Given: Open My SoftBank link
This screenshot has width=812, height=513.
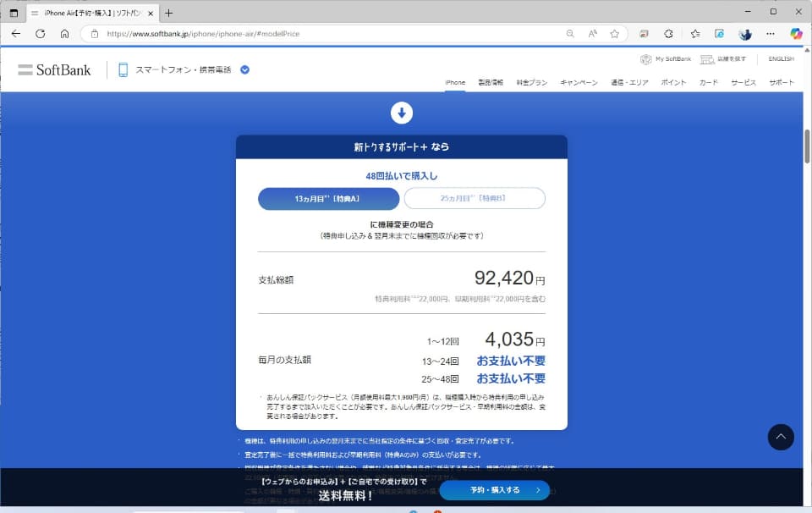Looking at the screenshot, I should point(666,59).
